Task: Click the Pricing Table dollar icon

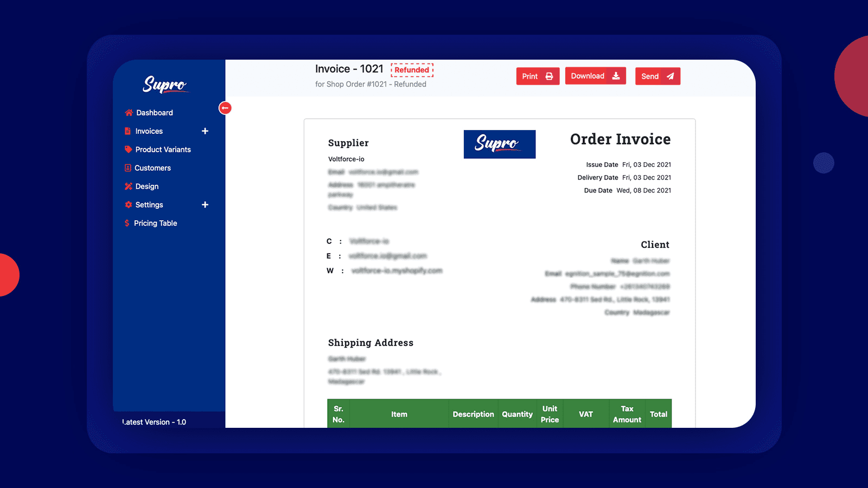Action: [126, 223]
